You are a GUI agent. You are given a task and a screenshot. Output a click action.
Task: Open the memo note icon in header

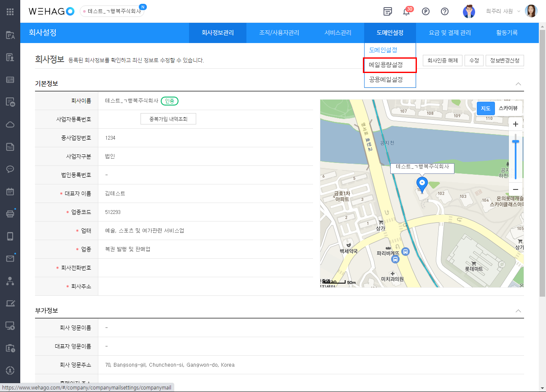pyautogui.click(x=388, y=11)
